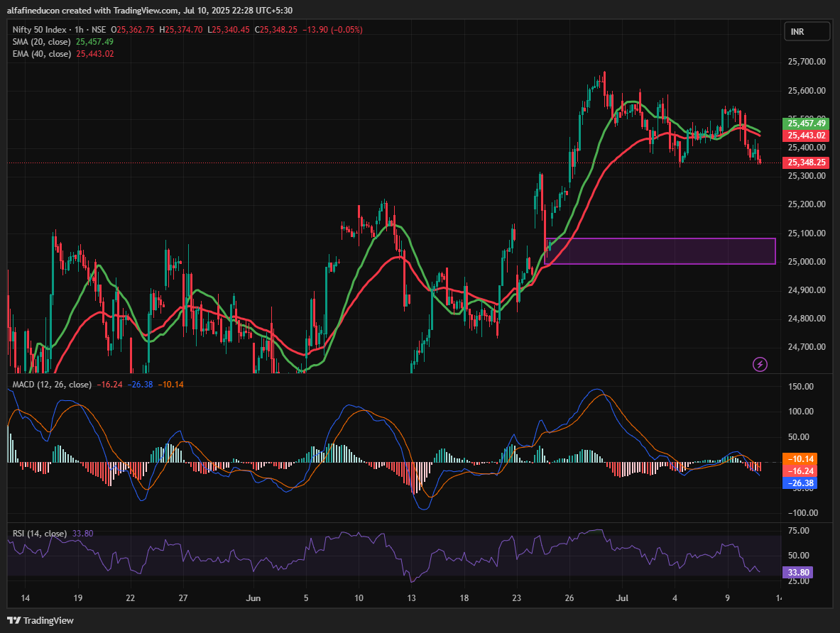Click the blue −26.38 MACD axis label
This screenshot has width=840, height=633.
800,483
